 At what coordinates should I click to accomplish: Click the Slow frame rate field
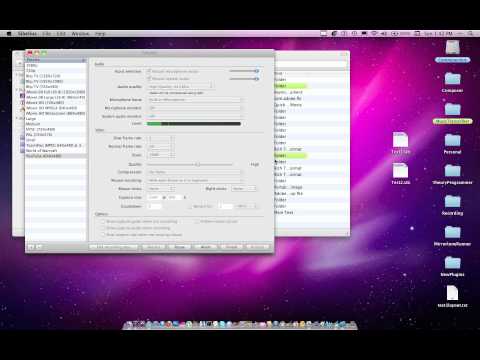click(x=159, y=138)
